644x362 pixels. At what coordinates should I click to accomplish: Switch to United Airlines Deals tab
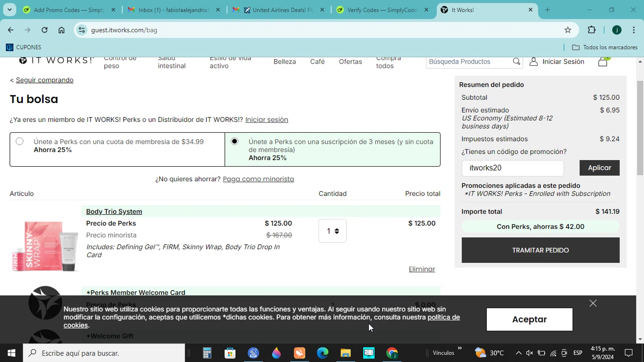pyautogui.click(x=278, y=9)
